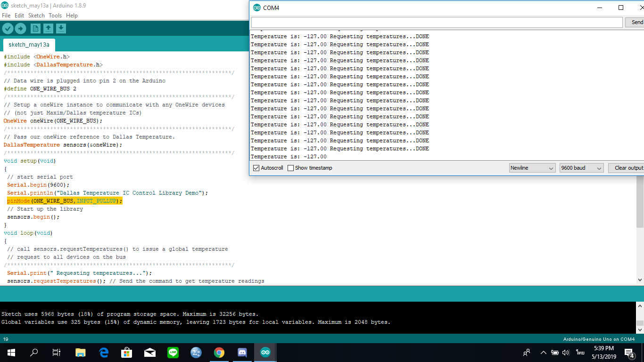
Task: Launch Microsoft Edge from taskbar
Action: tap(104, 352)
